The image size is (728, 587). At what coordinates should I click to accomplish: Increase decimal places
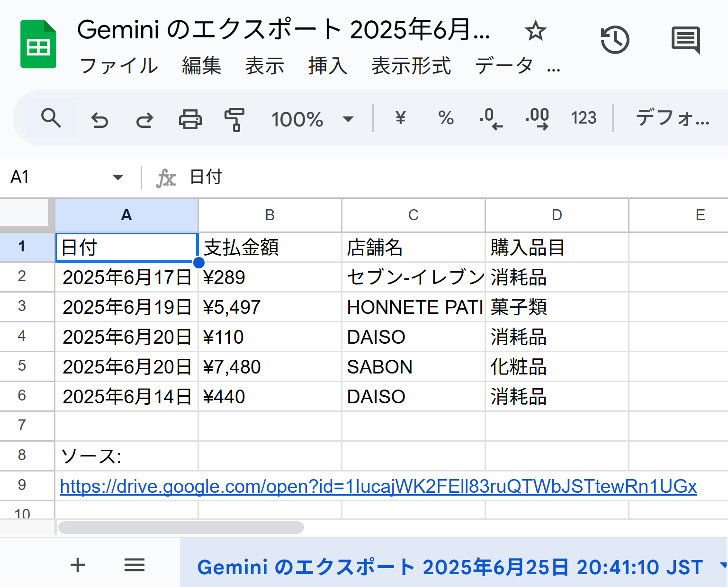[x=537, y=118]
